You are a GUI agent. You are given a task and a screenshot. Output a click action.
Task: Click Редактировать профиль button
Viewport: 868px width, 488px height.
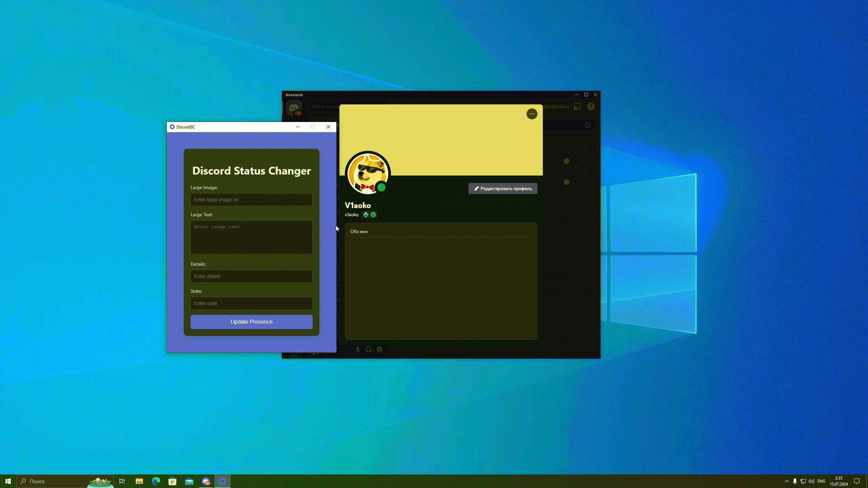(x=503, y=188)
